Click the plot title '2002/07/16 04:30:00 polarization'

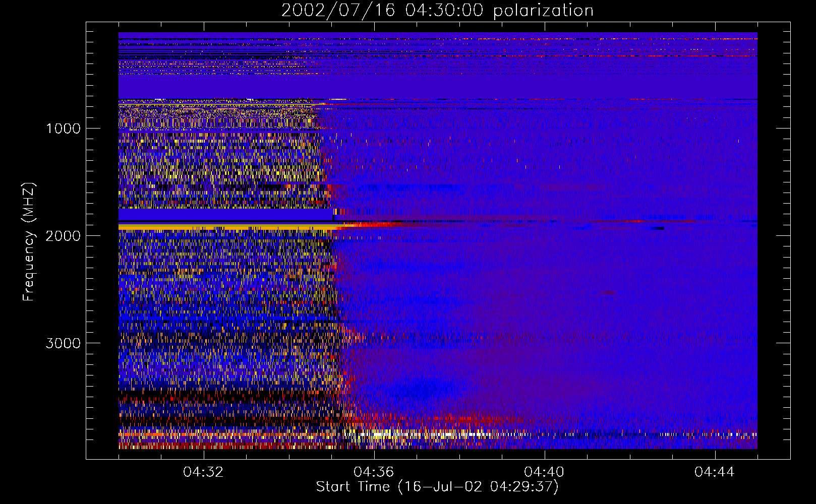point(437,10)
